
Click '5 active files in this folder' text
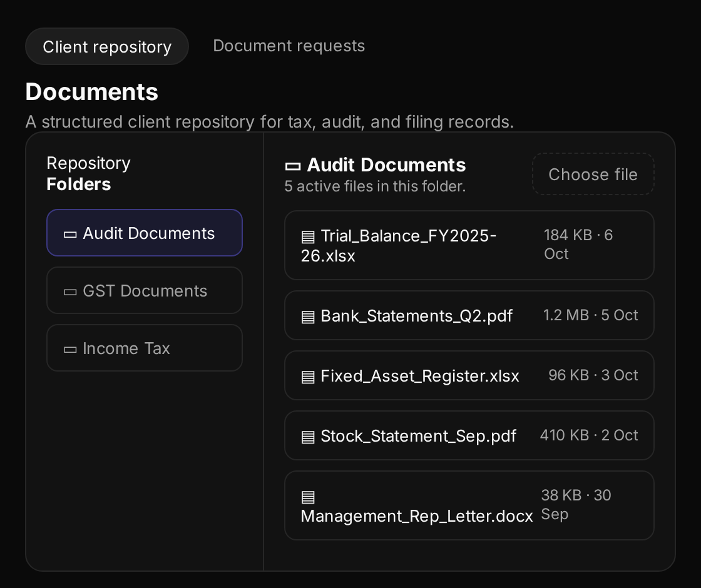375,186
